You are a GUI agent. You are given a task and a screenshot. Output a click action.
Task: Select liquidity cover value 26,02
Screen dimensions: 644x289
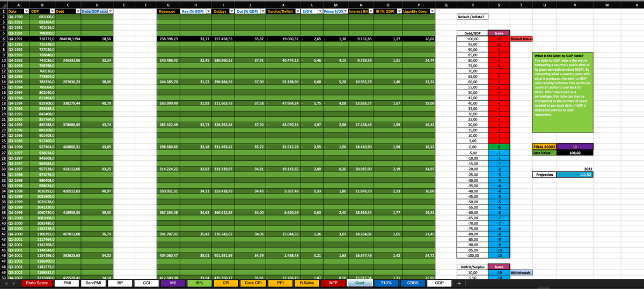419,39
